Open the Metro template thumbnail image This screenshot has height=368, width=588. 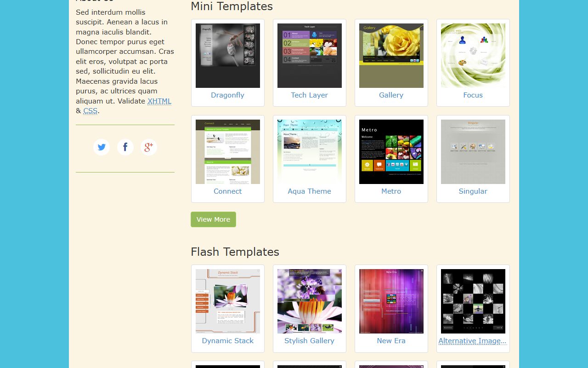(x=391, y=152)
